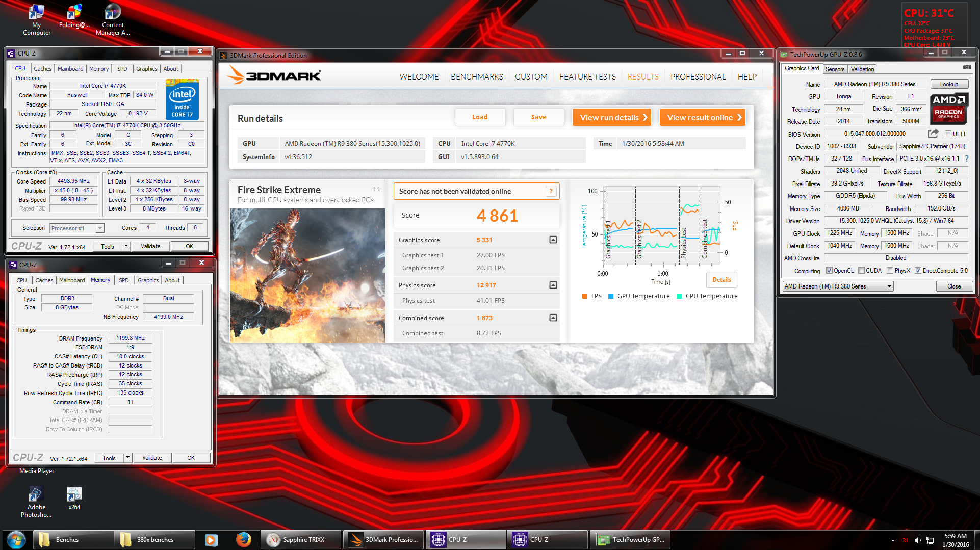Go to the BENCHMARKS section in 3DMark
The height and width of the screenshot is (550, 980).
477,76
